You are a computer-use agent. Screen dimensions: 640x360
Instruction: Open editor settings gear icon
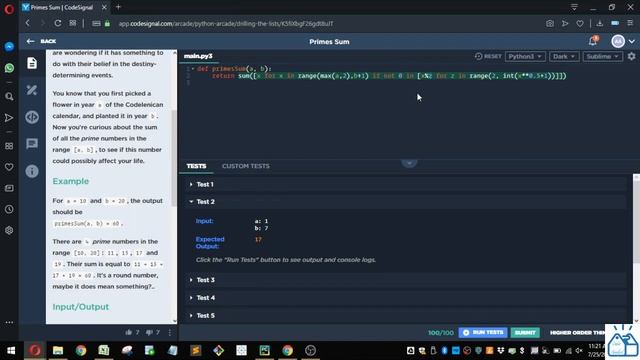pyautogui.click(x=631, y=56)
